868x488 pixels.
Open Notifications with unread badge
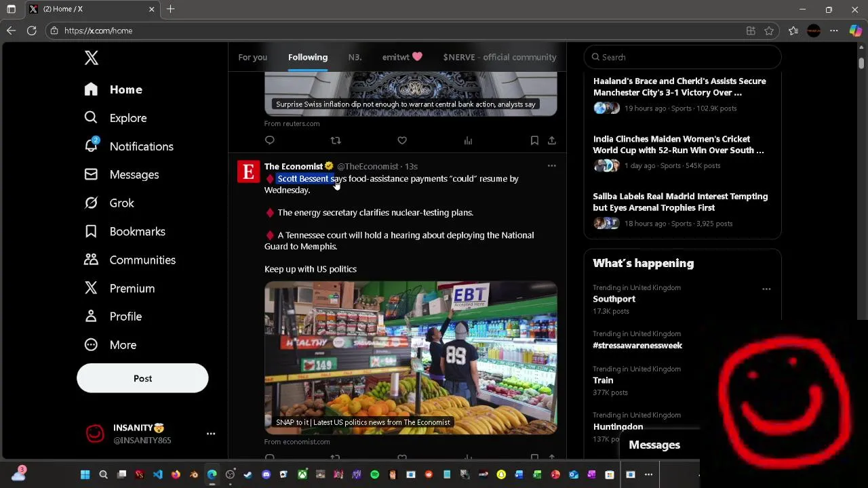129,146
